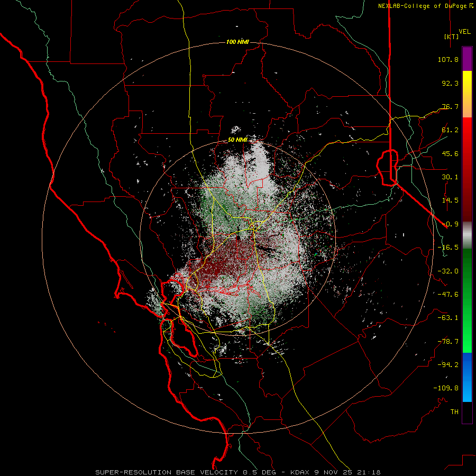Click the 45.6 velocity scale value
The image size is (476, 476).
pos(450,153)
